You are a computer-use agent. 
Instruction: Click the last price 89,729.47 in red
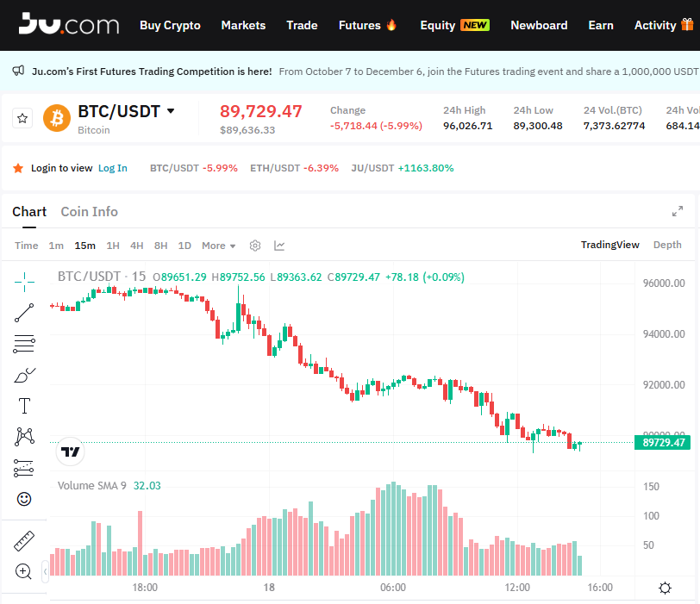[260, 111]
